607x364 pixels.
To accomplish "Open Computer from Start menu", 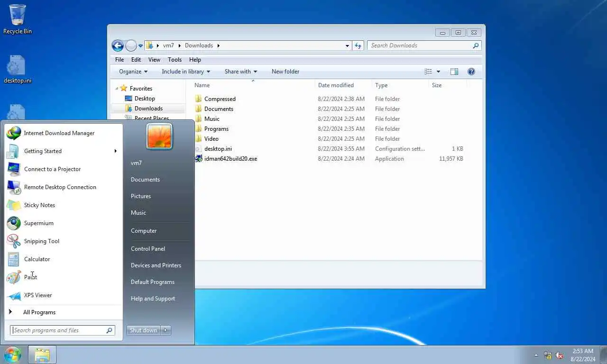I will [x=144, y=231].
